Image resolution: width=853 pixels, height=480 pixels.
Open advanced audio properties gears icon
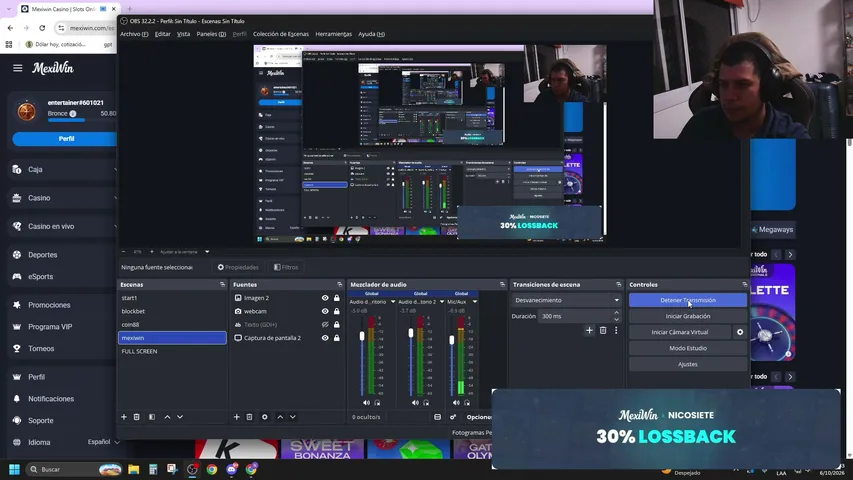tap(453, 417)
